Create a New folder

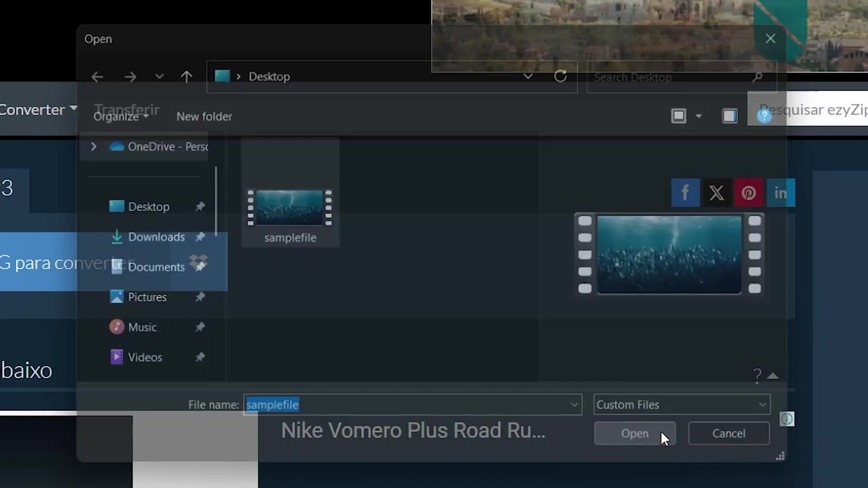(204, 117)
